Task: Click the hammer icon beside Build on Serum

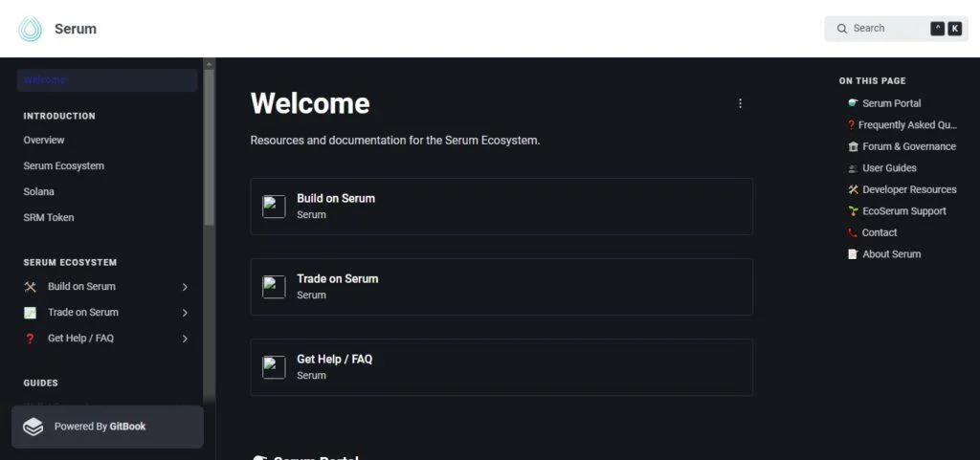Action: point(30,287)
